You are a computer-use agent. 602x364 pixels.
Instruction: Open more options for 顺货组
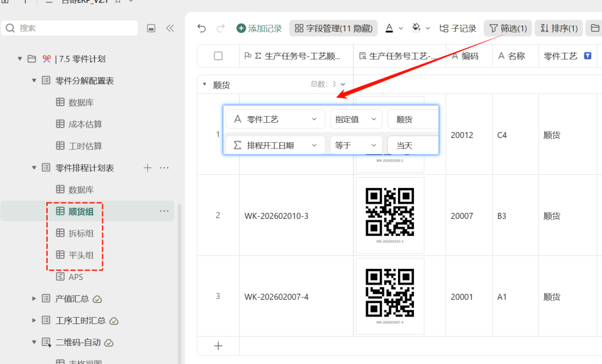point(165,211)
